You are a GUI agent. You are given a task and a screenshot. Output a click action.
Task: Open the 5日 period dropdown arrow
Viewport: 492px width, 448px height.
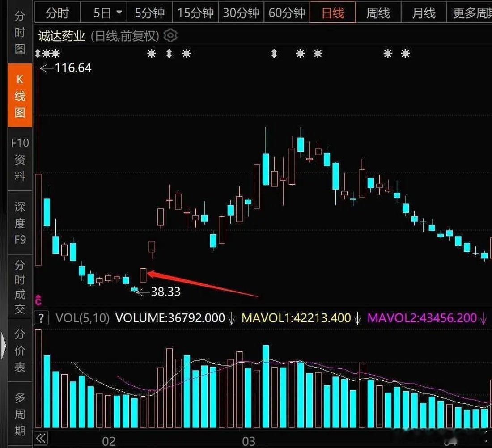click(x=119, y=13)
